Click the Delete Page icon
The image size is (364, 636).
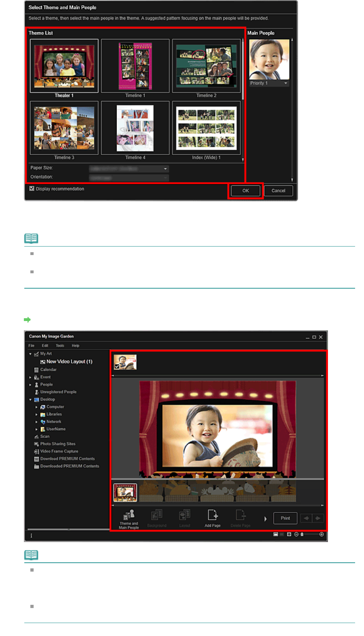(x=241, y=518)
